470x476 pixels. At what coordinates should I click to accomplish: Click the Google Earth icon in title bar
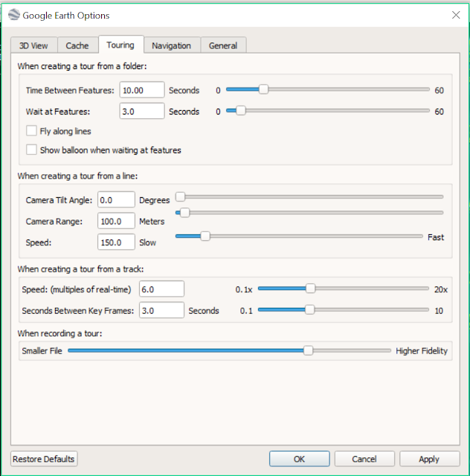(14, 15)
